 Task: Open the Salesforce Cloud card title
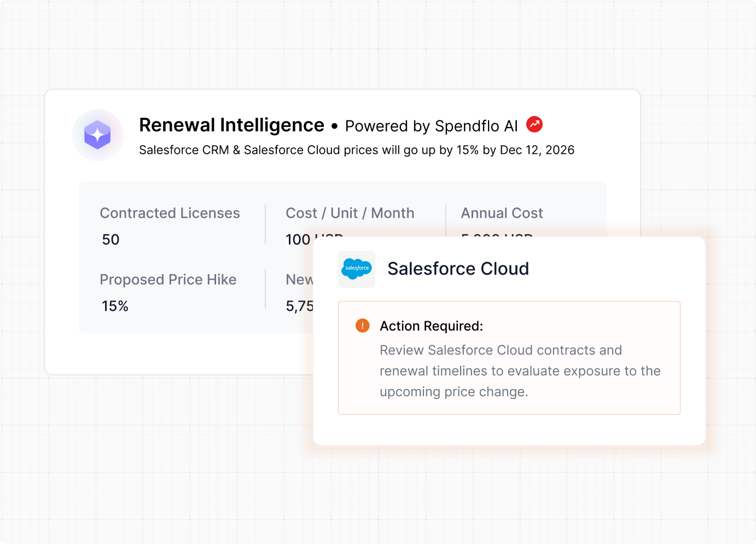(x=458, y=269)
